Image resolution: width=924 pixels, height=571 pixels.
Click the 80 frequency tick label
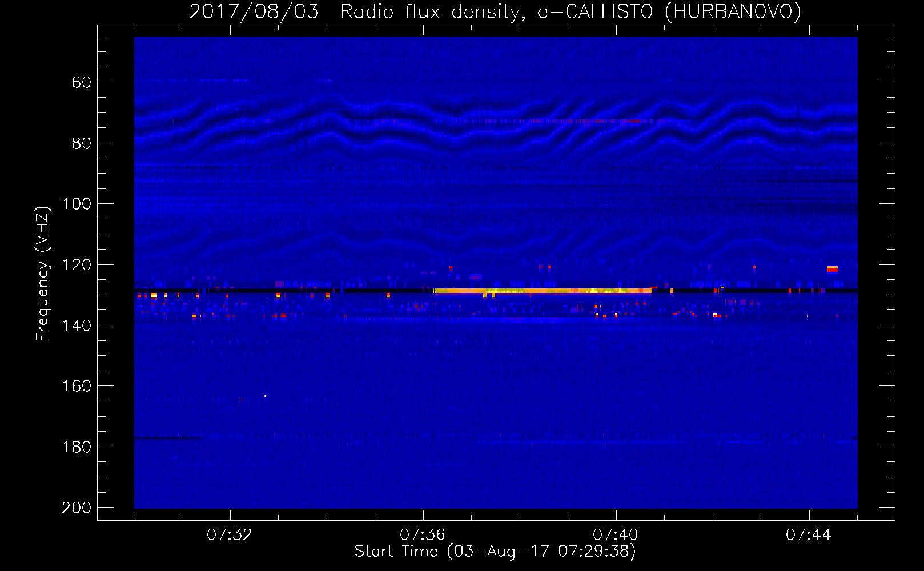pyautogui.click(x=82, y=143)
